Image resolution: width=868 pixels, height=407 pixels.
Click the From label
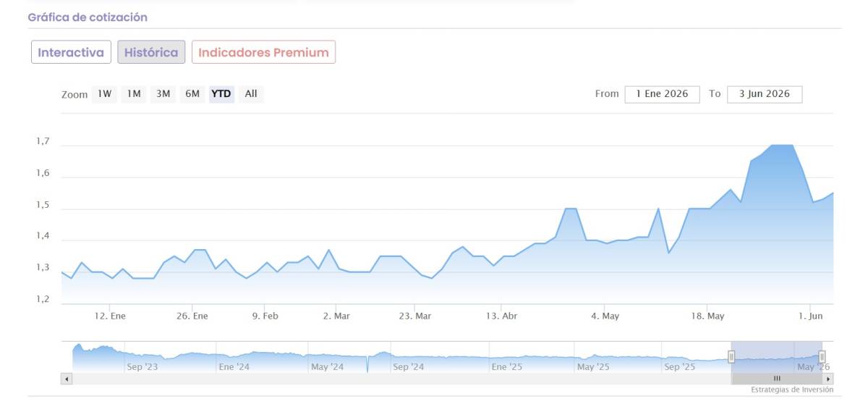point(607,94)
